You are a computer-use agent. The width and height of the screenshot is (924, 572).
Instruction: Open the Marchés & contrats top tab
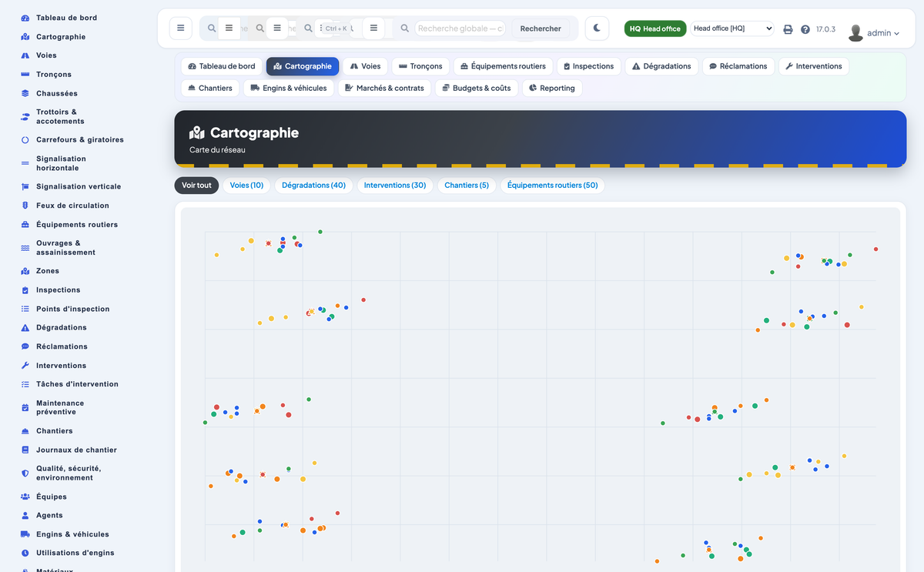pos(384,89)
